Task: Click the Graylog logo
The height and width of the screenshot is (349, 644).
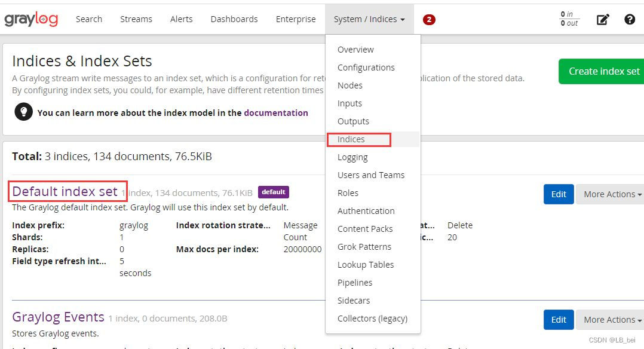Action: (31, 19)
